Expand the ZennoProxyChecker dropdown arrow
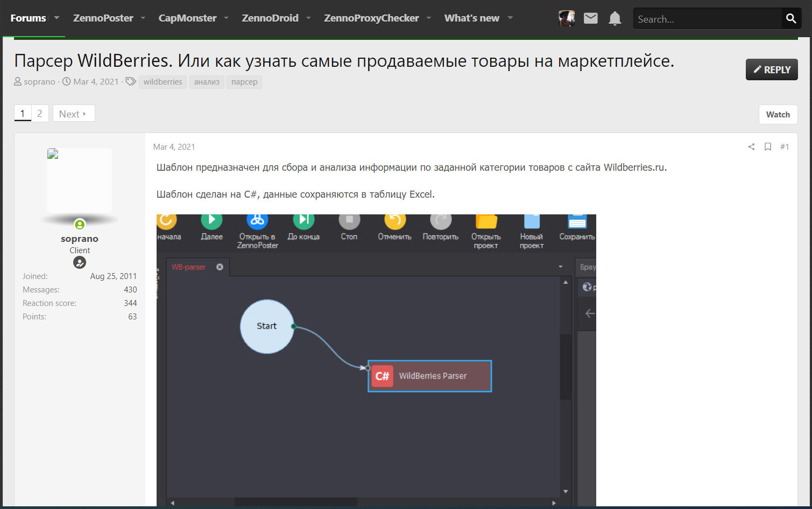812x509 pixels. (x=429, y=18)
